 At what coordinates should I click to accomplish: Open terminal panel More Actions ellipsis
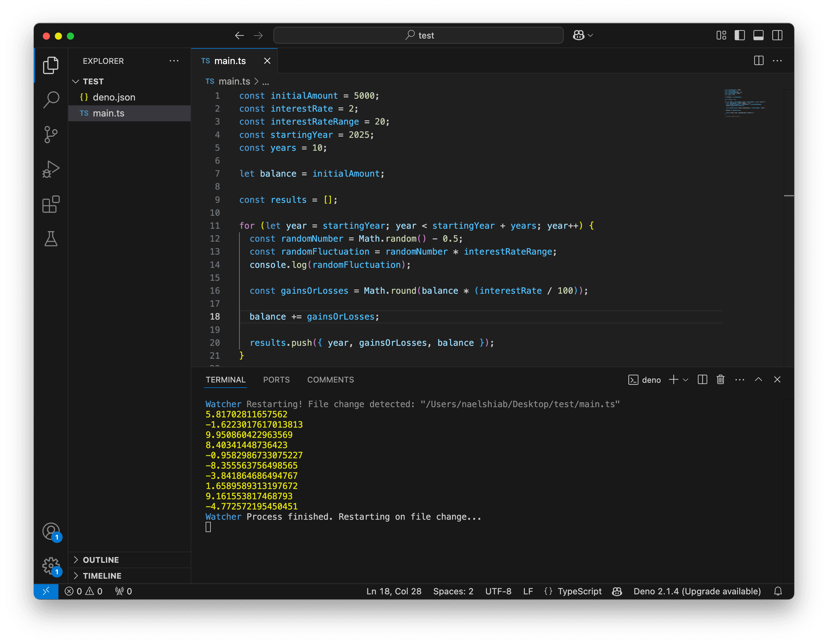pos(740,379)
